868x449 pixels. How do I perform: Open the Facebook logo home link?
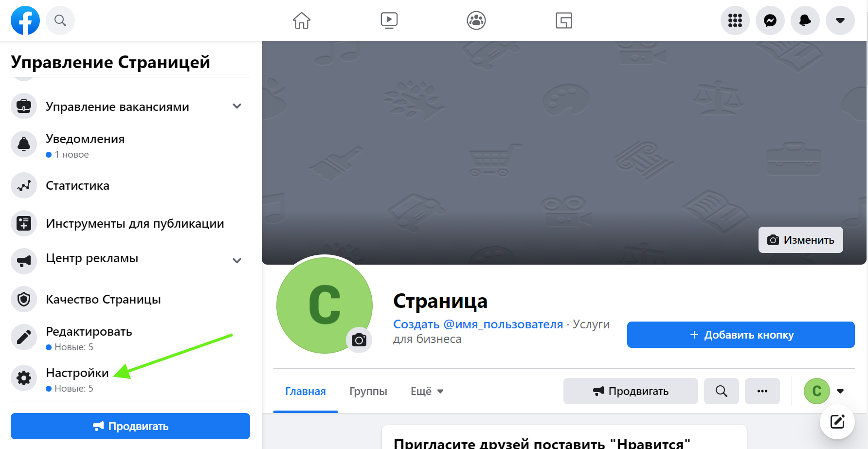25,20
